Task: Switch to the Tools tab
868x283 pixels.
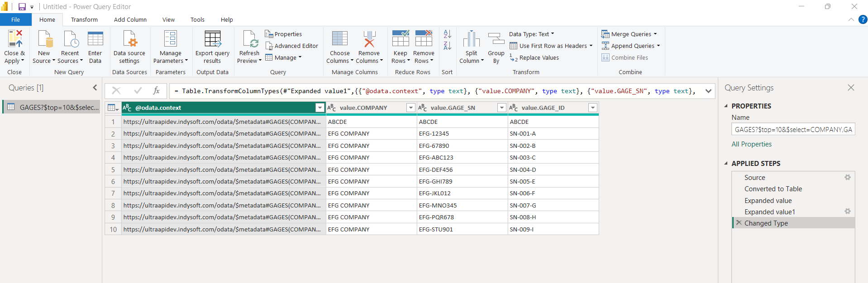Action: 197,19
